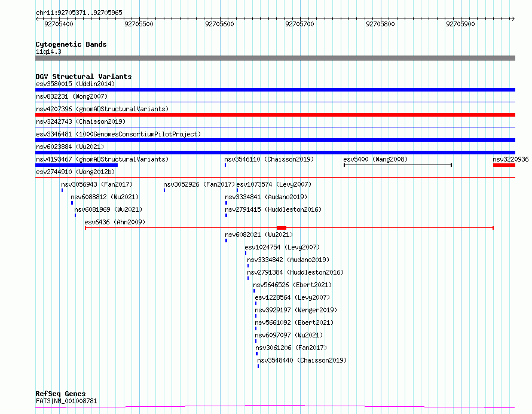This screenshot has height=414, width=532.
Task: Click the chr11:92705371..92705965 region label
Action: [x=79, y=13]
